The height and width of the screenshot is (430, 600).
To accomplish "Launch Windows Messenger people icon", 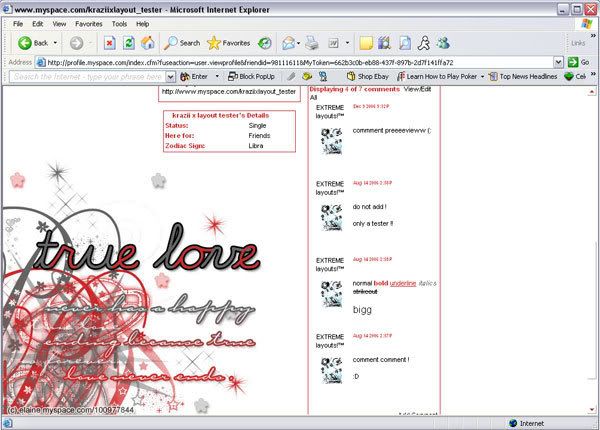I will click(443, 43).
